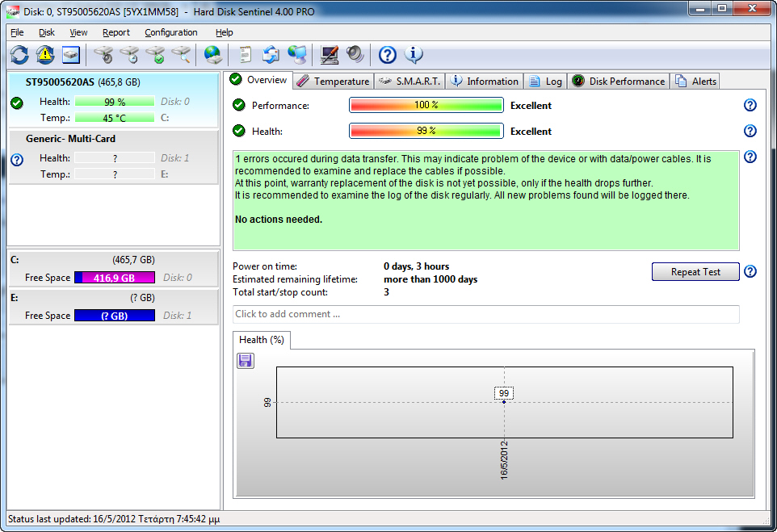Viewport: 777px width, 532px height.
Task: Click help icon next to Performance rating
Action: pos(750,105)
